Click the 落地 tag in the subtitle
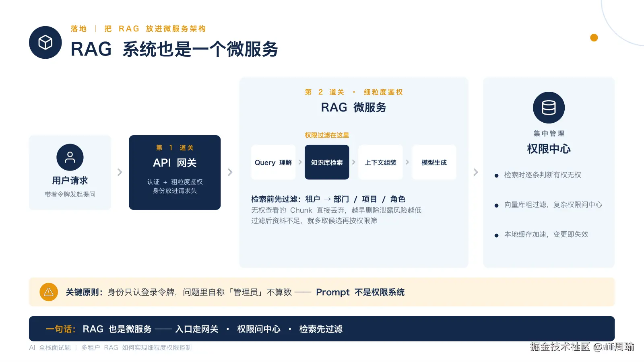 (78, 29)
